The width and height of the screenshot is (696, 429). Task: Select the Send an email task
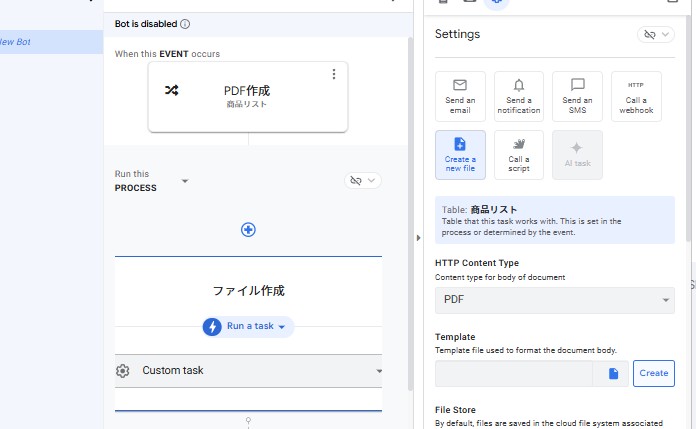pyautogui.click(x=460, y=96)
